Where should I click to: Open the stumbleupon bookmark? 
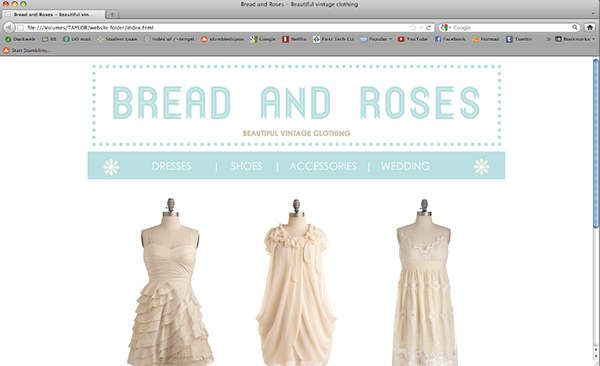coord(222,39)
